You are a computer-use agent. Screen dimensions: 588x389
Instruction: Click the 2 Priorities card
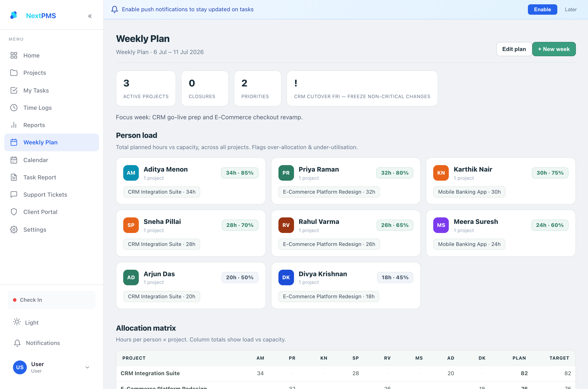[x=257, y=89]
